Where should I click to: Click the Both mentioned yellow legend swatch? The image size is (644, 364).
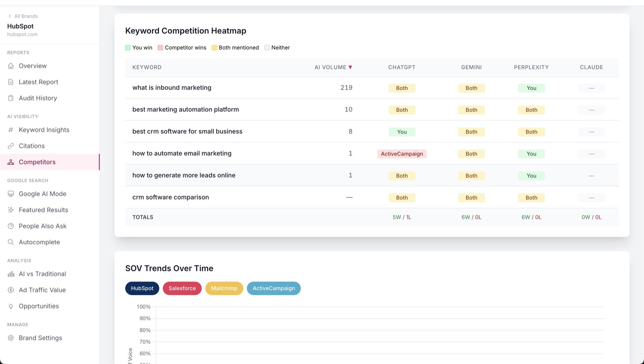pyautogui.click(x=214, y=48)
